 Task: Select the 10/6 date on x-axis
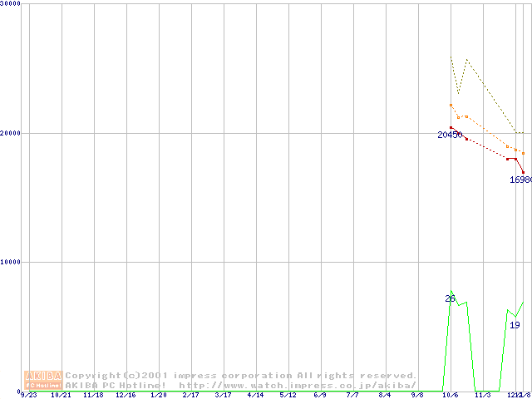click(x=451, y=396)
